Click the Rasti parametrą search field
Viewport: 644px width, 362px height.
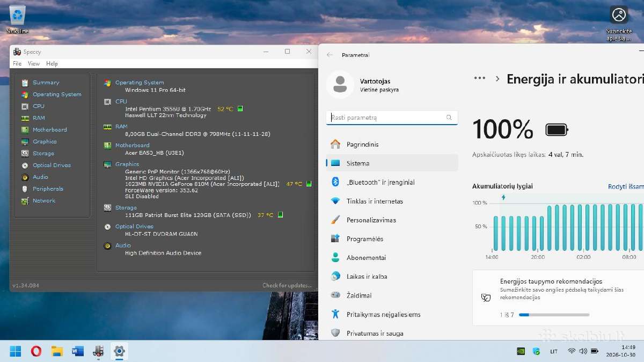point(392,117)
